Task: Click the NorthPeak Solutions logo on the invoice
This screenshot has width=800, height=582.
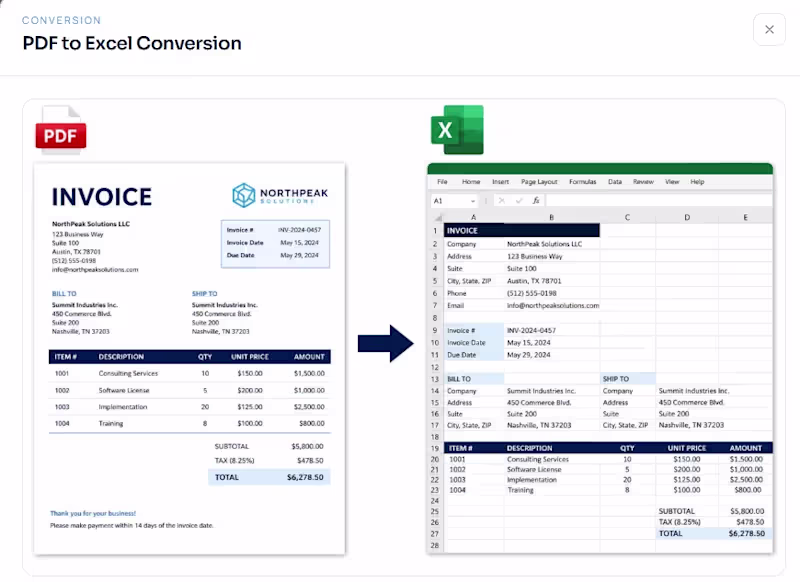Action: (x=280, y=195)
